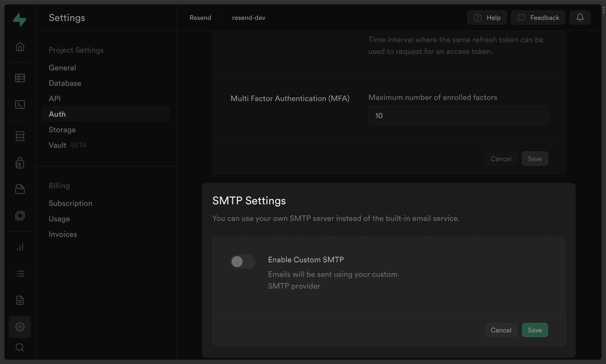Open Storage using the folder icon

[x=20, y=189]
